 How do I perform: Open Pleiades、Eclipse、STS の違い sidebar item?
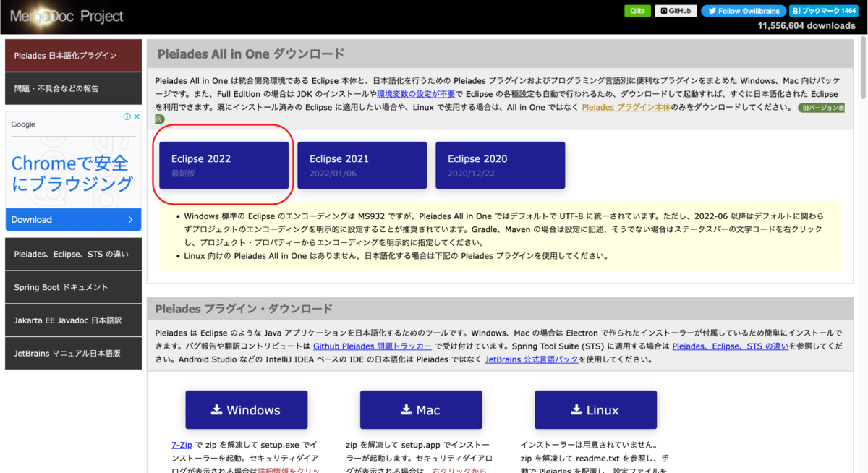click(73, 254)
